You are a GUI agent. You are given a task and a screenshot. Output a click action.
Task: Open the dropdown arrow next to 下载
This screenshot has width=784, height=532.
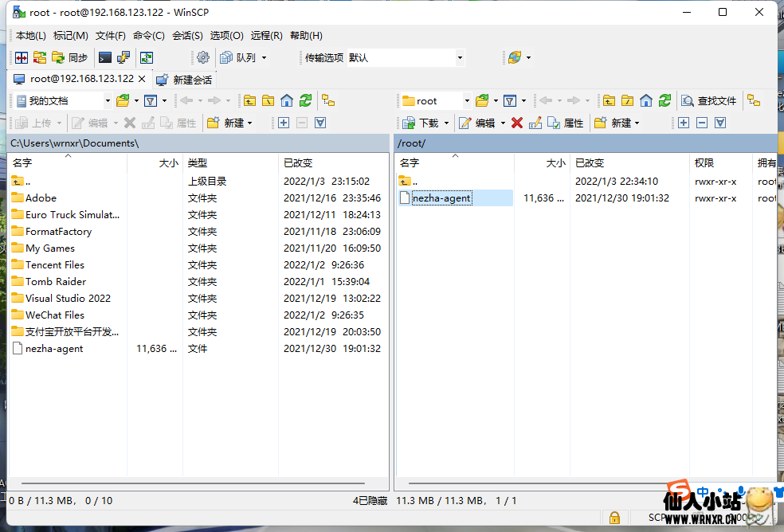(446, 123)
